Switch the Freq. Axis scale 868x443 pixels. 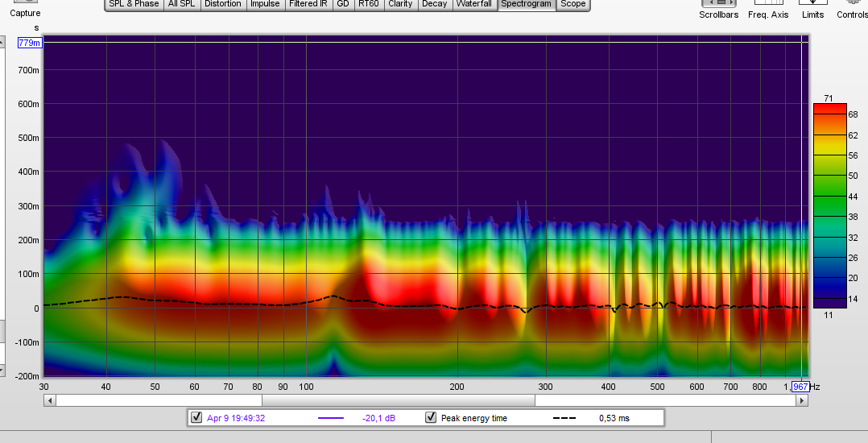coord(768,3)
